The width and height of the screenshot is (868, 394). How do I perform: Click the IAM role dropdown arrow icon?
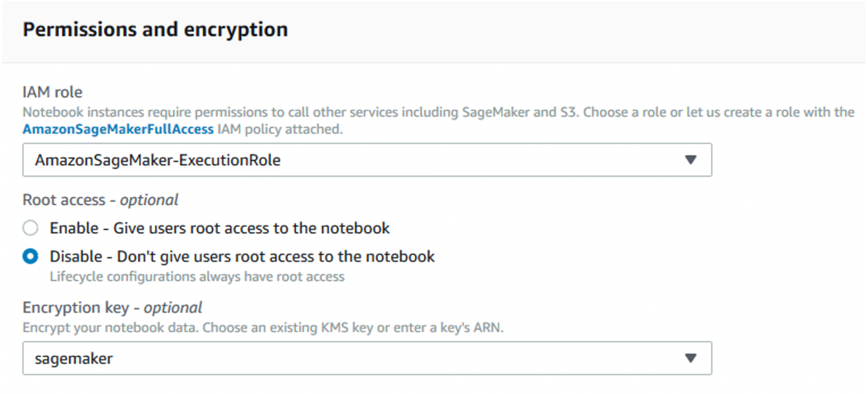(x=691, y=160)
